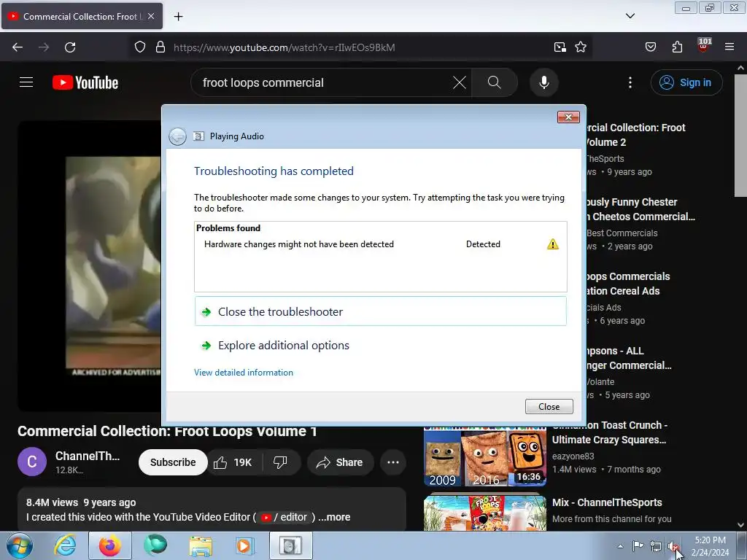The image size is (747, 560).
Task: Open Chester Cheetos Commercial suggested video
Action: point(640,209)
